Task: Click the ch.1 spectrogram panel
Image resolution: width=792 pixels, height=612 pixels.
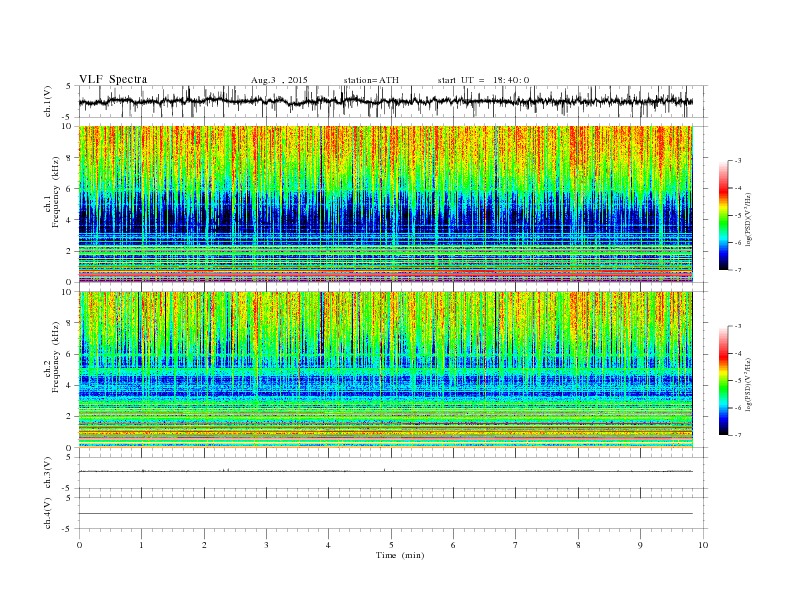Action: click(x=386, y=204)
